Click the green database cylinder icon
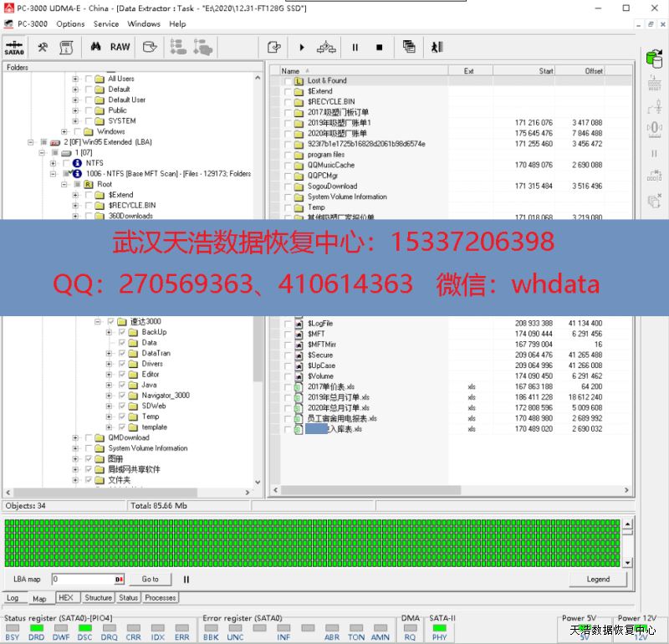Image resolution: width=669 pixels, height=644 pixels. click(x=653, y=59)
